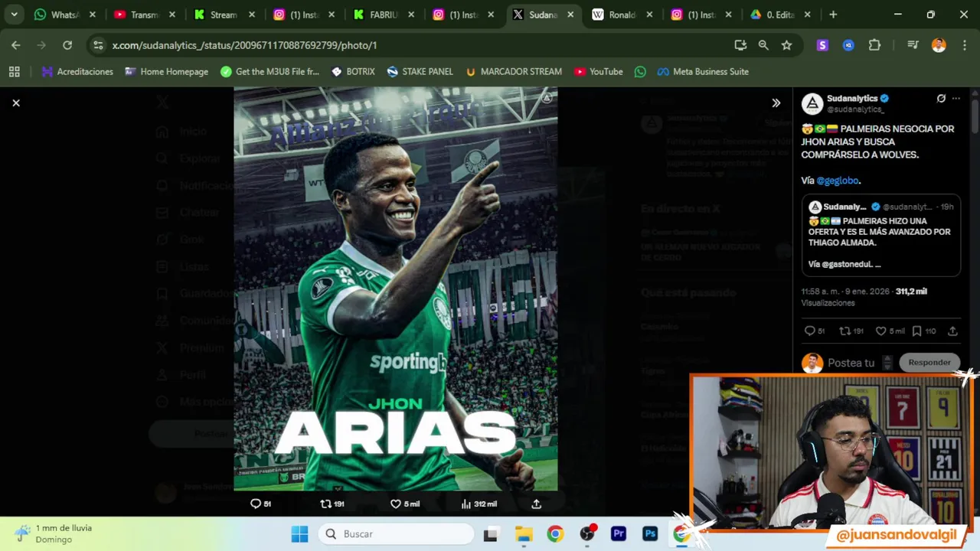
Task: Open the YouTube bookmark
Action: tap(598, 72)
